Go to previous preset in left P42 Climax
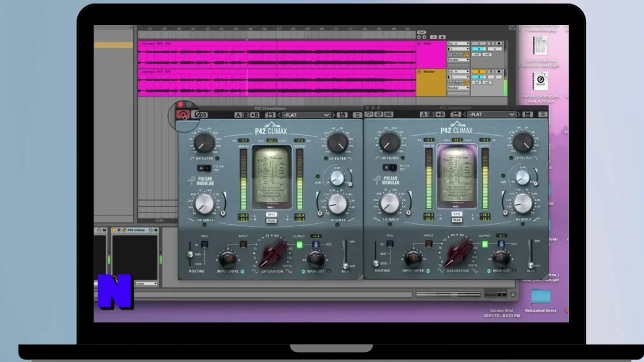Screen dimensions: 644x362 pos(279,116)
